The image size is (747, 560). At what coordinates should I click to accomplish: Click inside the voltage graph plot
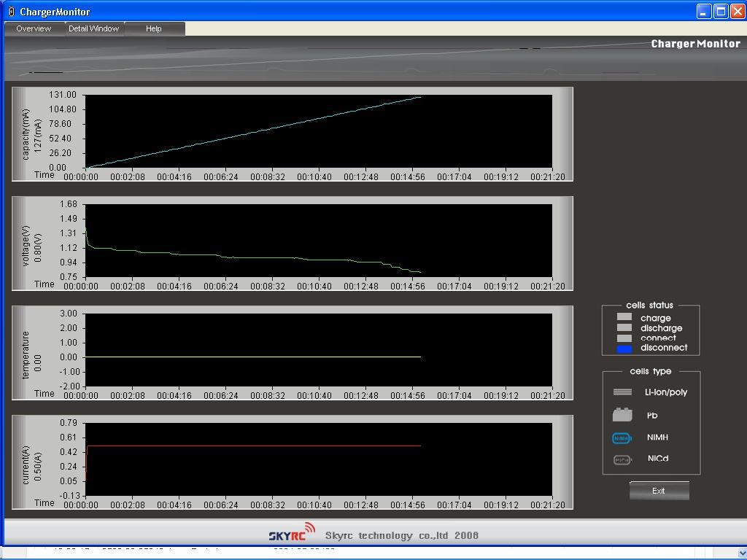click(x=318, y=241)
